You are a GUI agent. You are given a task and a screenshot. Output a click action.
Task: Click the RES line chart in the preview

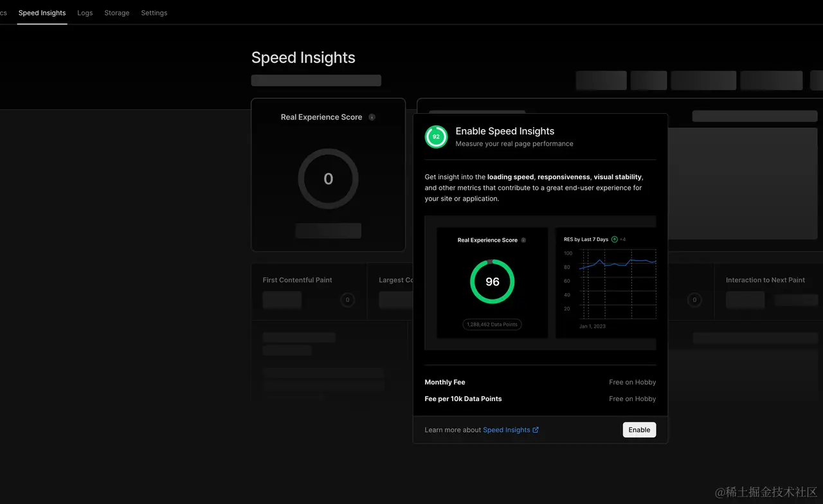(x=617, y=283)
